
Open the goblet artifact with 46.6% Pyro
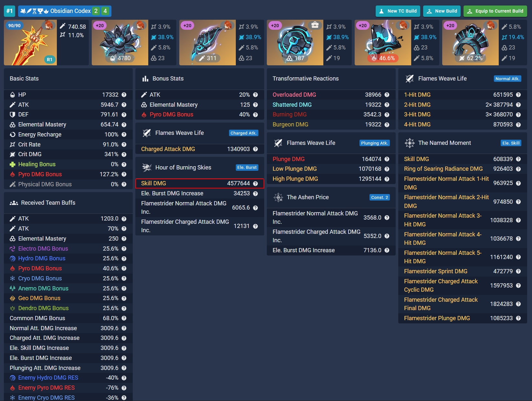pos(383,42)
